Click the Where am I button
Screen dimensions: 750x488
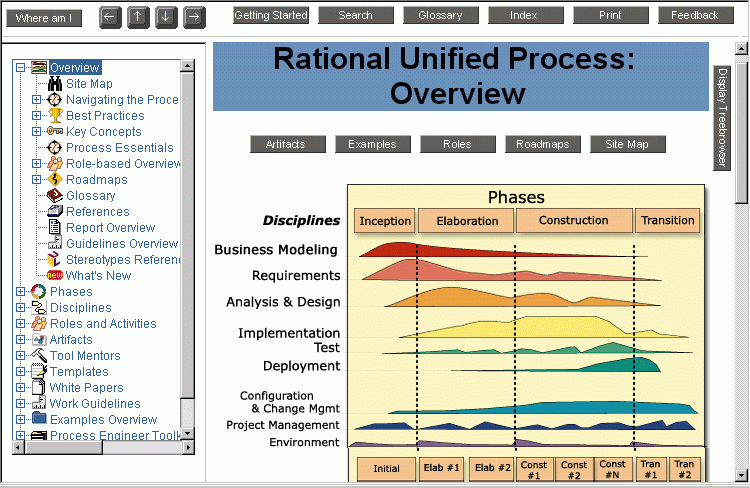pos(44,18)
